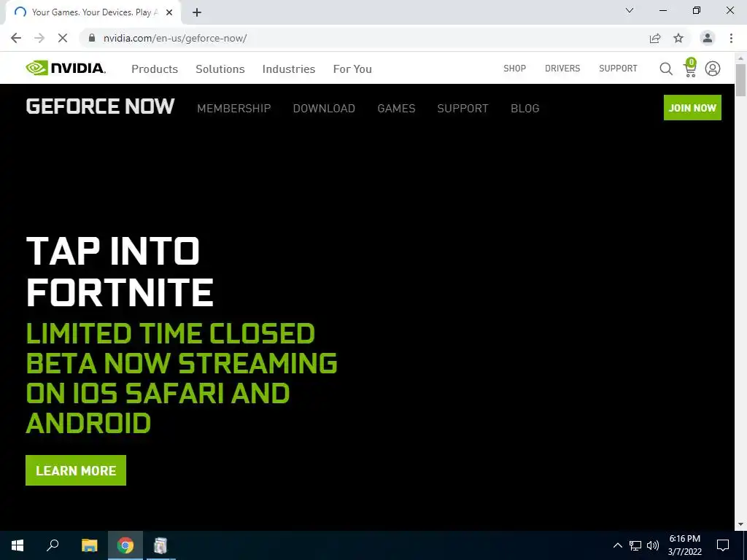Viewport: 747px width, 560px height.
Task: Show hidden system tray icons
Action: [x=617, y=545]
